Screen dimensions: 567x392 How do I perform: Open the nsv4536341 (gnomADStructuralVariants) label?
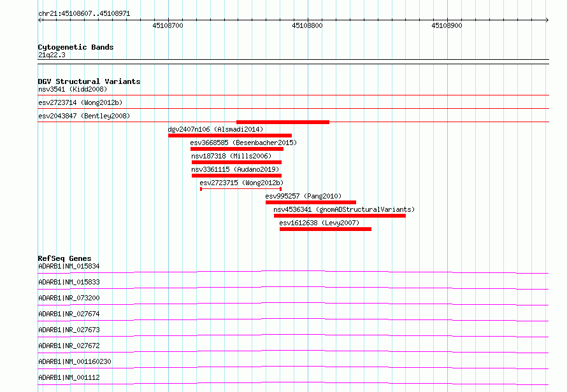click(x=344, y=209)
